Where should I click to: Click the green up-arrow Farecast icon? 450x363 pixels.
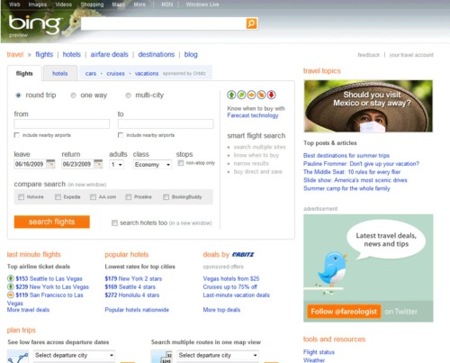(231, 95)
